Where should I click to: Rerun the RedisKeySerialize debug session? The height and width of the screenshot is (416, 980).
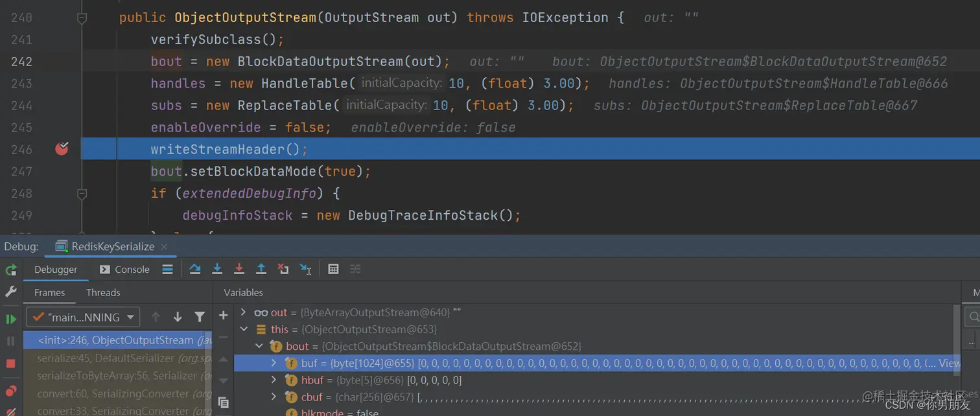pos(11,270)
